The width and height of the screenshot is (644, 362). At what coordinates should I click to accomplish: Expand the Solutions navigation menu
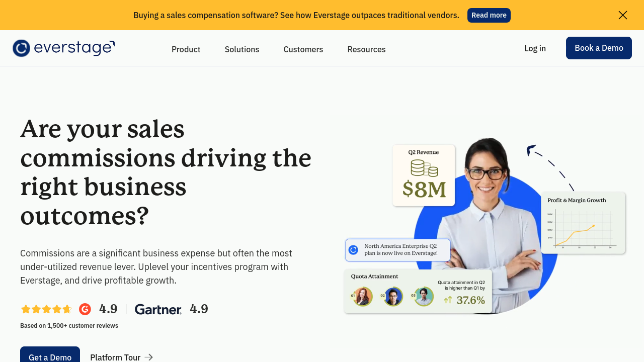tap(242, 49)
